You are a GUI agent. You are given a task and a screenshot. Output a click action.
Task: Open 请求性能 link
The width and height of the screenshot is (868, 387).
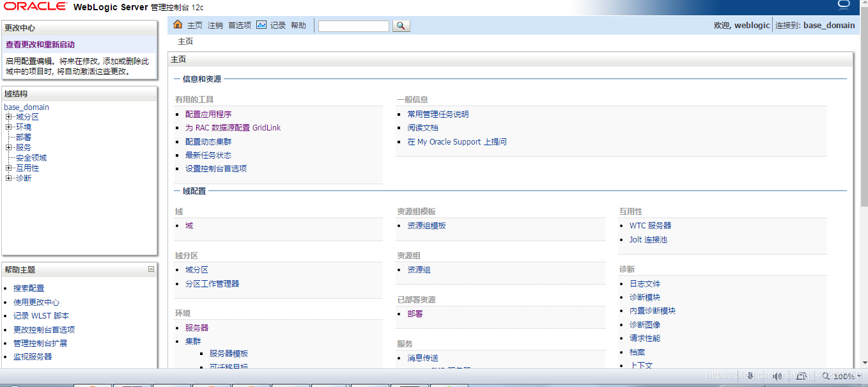(x=645, y=338)
